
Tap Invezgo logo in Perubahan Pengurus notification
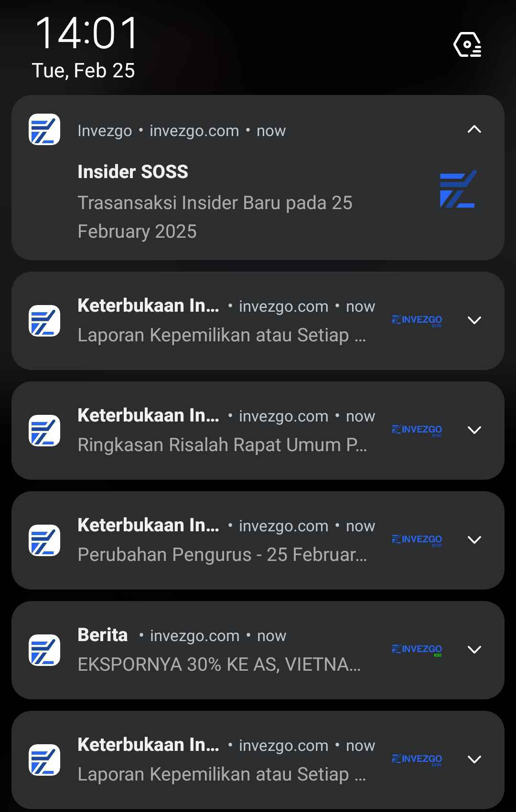(417, 540)
